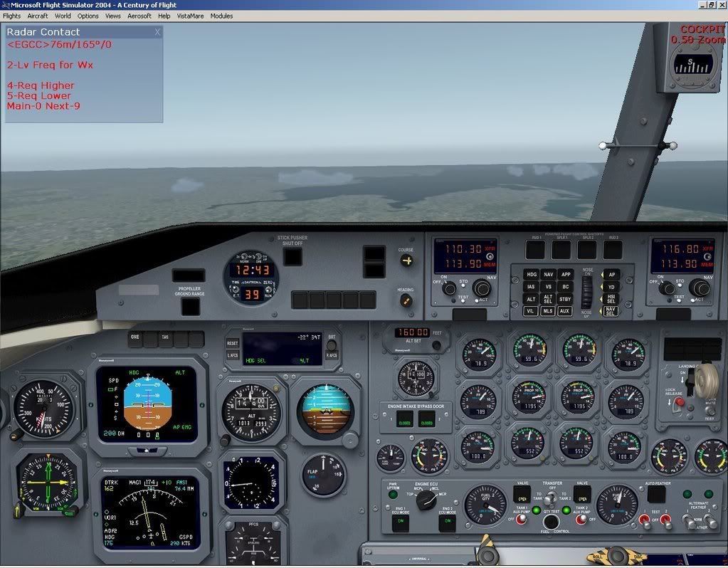Click the Davtron digital clock display
This screenshot has width=728, height=568.
(x=251, y=278)
